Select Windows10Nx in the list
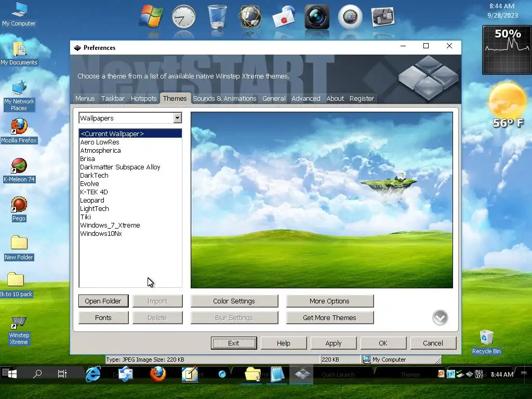 click(130, 233)
